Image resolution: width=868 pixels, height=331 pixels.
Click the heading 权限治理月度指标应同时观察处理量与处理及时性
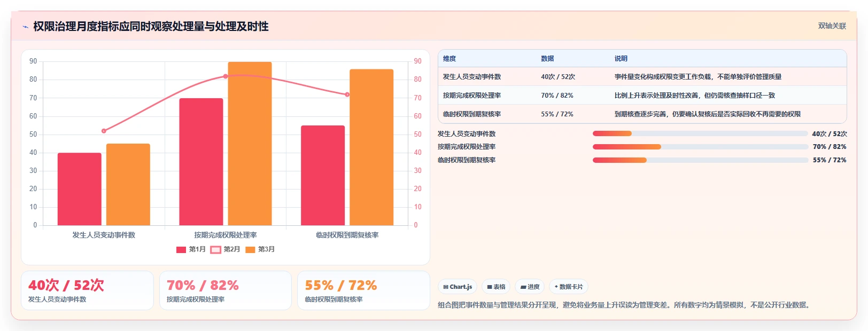pos(151,26)
